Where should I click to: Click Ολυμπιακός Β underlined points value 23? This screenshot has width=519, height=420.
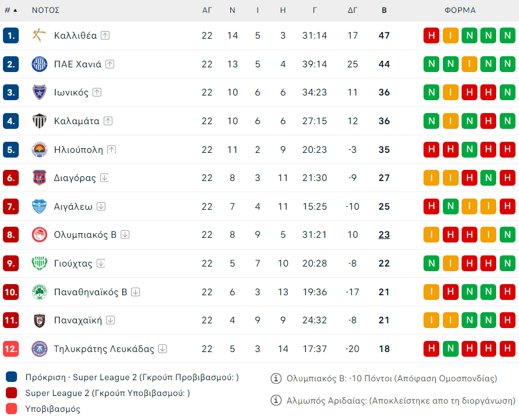(x=384, y=235)
